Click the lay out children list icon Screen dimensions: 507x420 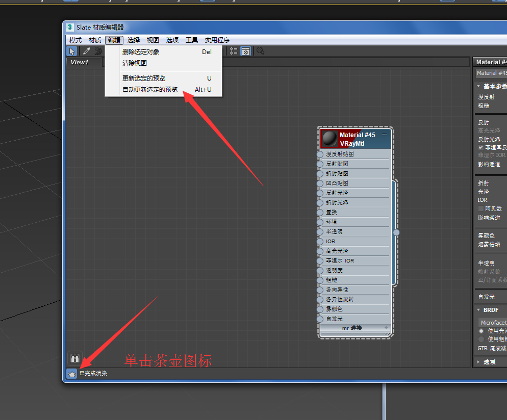(x=234, y=51)
